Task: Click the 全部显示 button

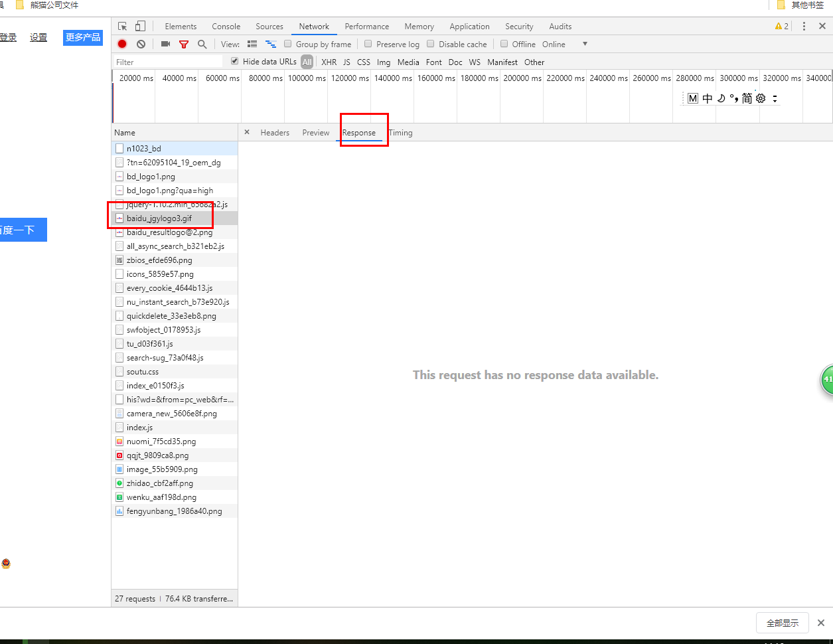Action: click(x=782, y=623)
